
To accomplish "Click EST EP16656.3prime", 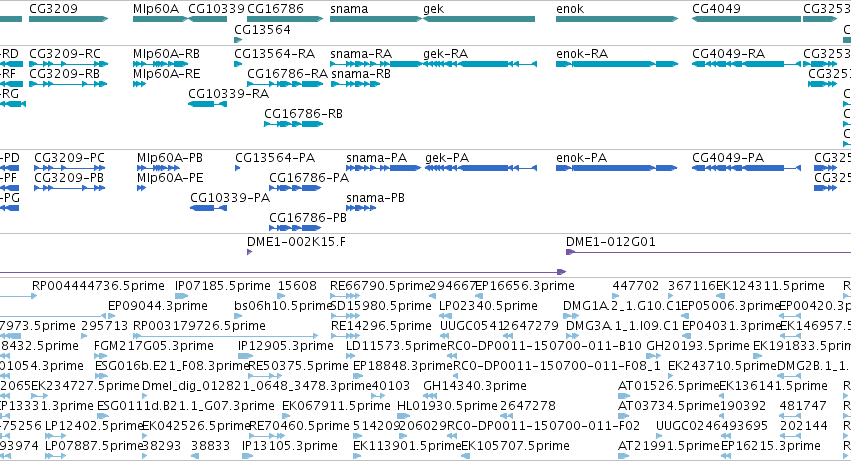I will click(x=525, y=286).
